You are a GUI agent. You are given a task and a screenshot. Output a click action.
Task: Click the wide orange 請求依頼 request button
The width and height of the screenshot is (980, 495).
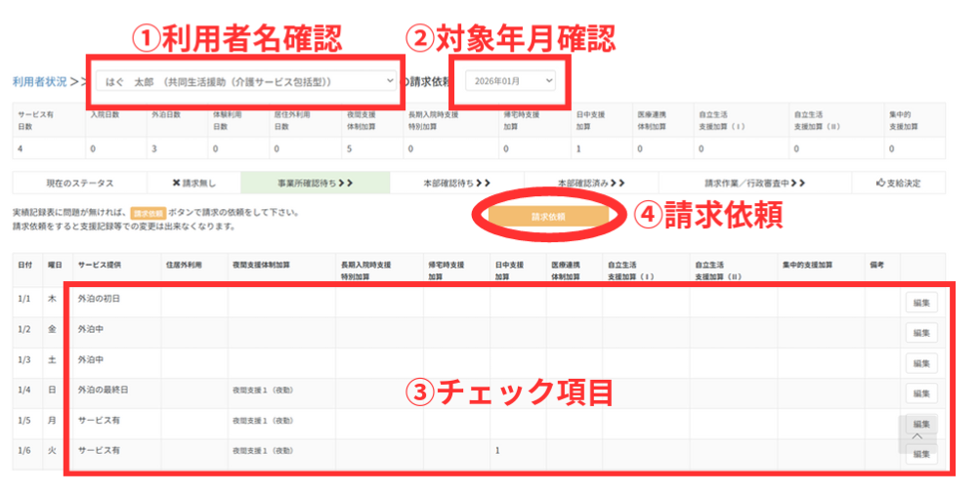pyautogui.click(x=548, y=217)
